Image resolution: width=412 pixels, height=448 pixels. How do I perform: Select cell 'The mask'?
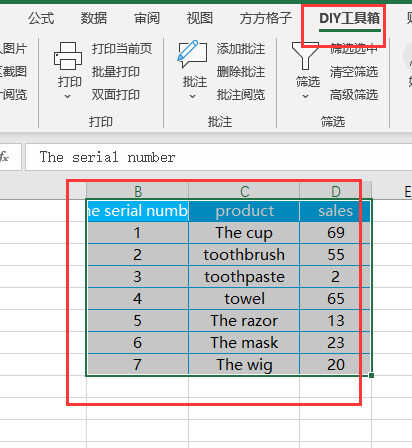244,343
